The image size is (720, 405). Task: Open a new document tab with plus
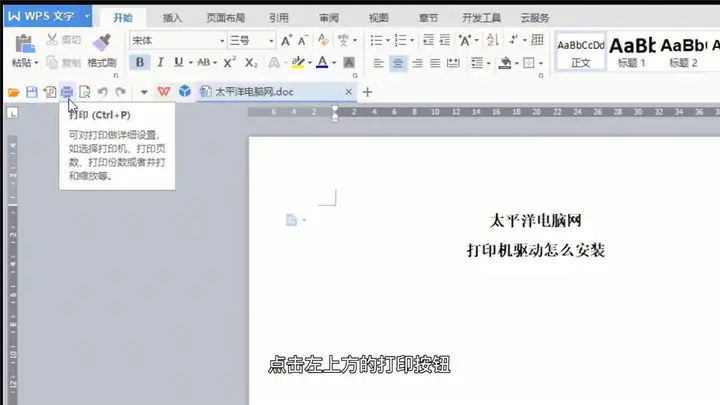(367, 92)
